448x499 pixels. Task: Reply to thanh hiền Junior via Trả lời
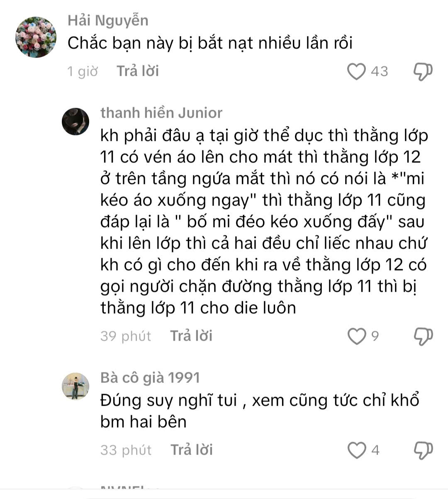tap(191, 336)
